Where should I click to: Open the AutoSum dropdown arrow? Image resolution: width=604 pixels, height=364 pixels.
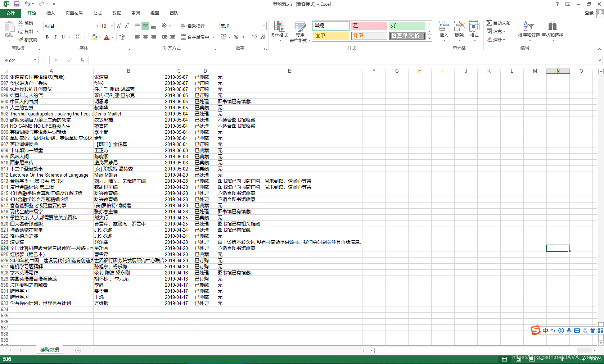pyautogui.click(x=515, y=23)
